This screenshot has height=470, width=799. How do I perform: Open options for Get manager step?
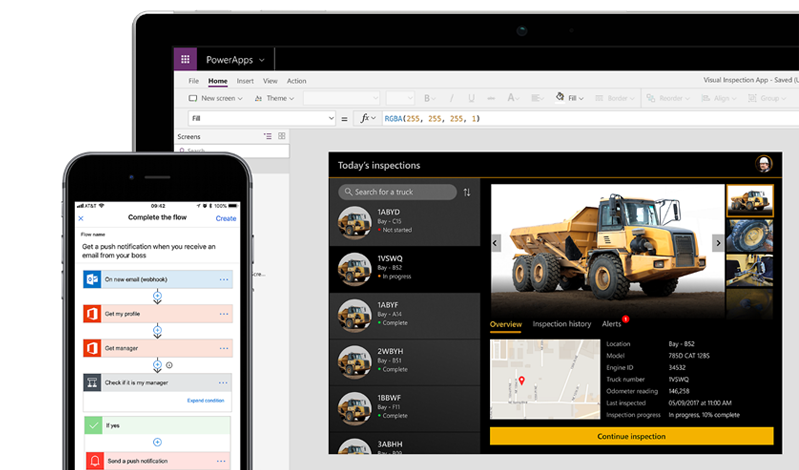coord(224,348)
